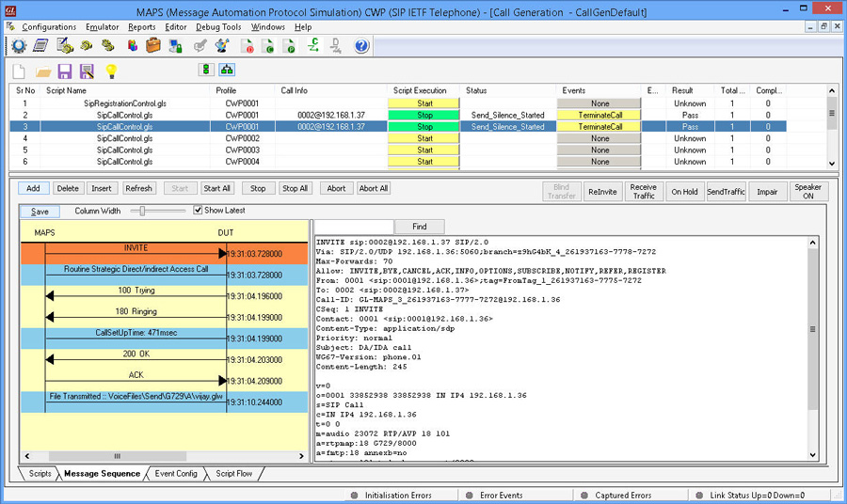Open None events dropdown in row 4
Image resolution: width=847 pixels, height=504 pixels.
point(599,138)
